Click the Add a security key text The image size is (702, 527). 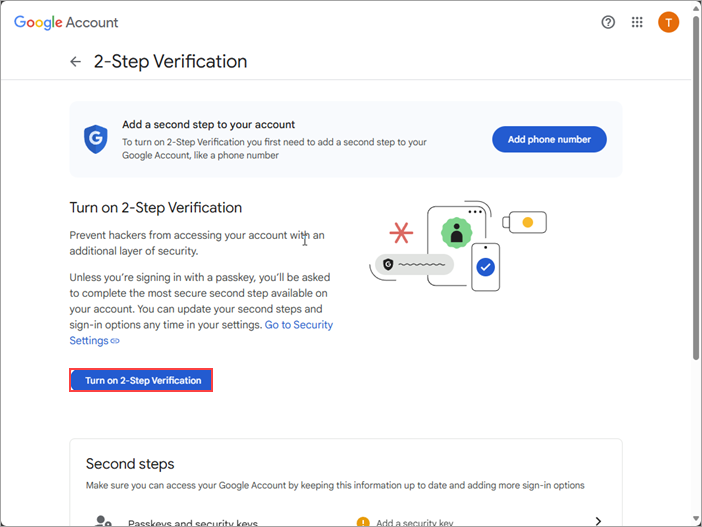[414, 522]
